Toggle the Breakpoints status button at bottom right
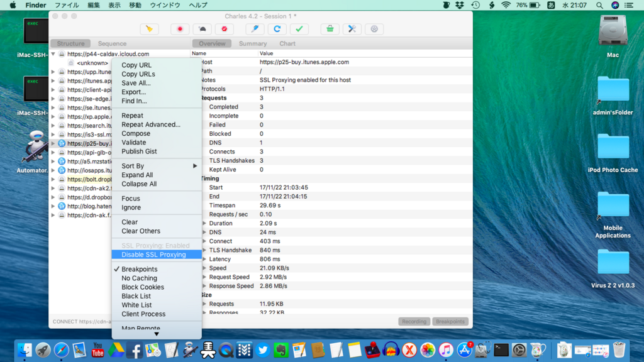This screenshot has height=362, width=644. 450,321
